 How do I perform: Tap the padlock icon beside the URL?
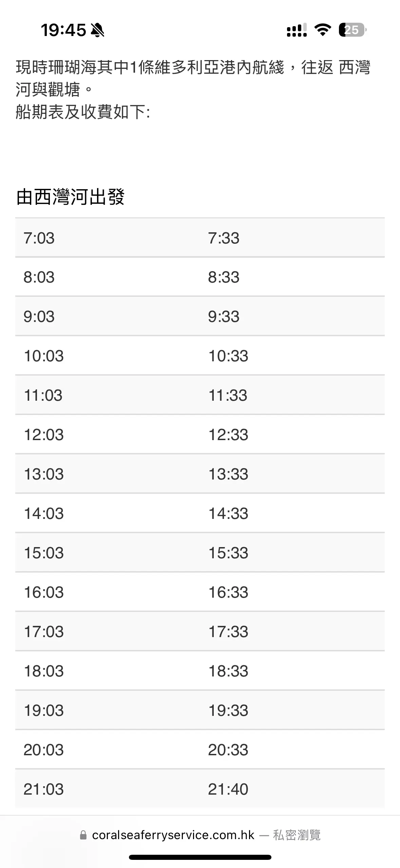83,835
